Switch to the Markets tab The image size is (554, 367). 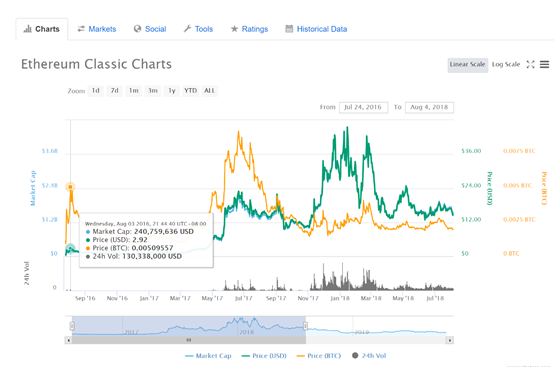[97, 29]
